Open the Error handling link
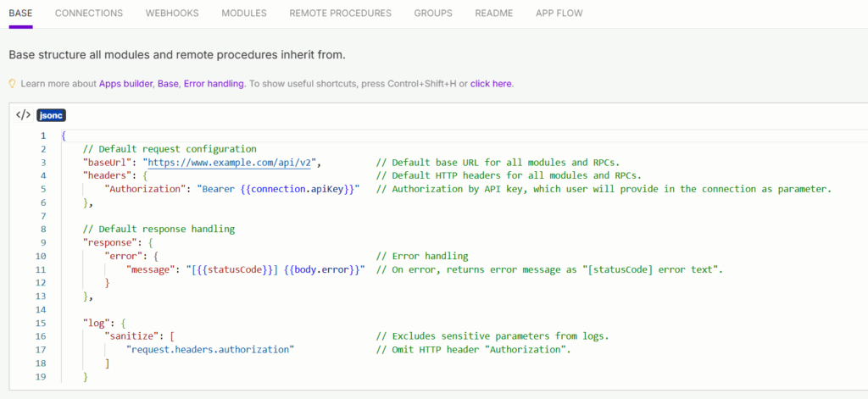The height and width of the screenshot is (399, 868). [x=214, y=84]
